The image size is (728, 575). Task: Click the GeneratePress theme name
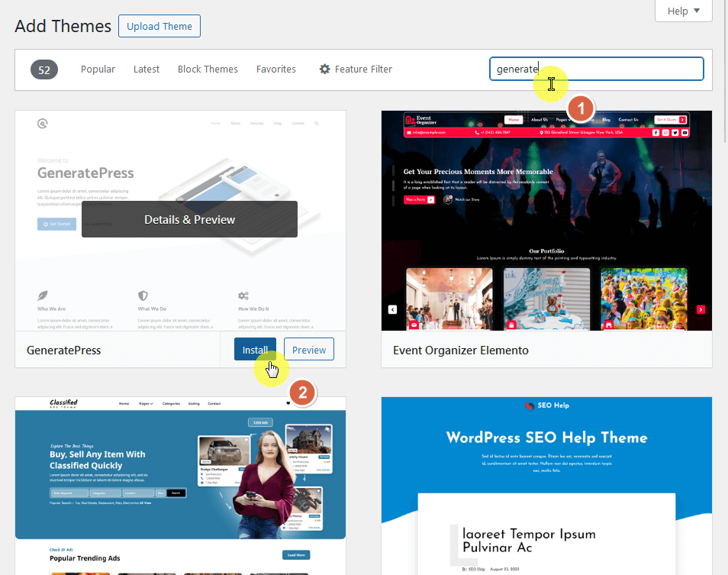coord(63,350)
